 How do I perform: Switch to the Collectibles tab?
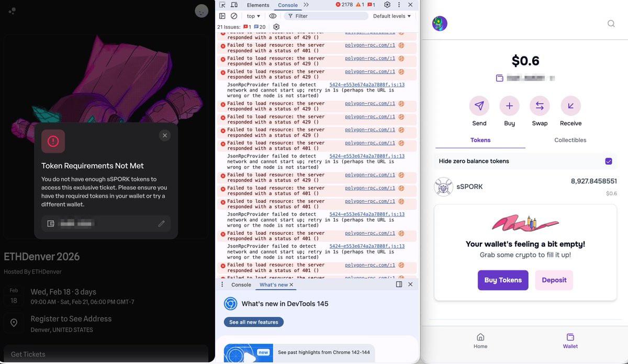(570, 140)
